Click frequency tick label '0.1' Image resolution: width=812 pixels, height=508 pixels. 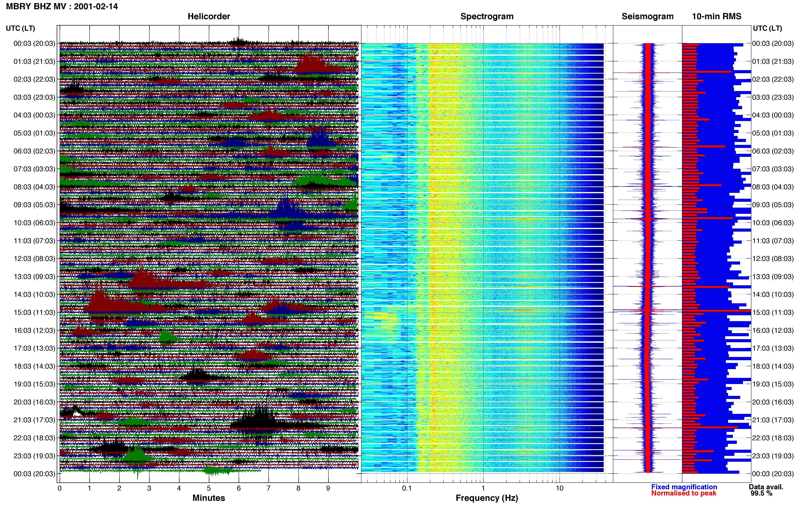[x=407, y=488]
